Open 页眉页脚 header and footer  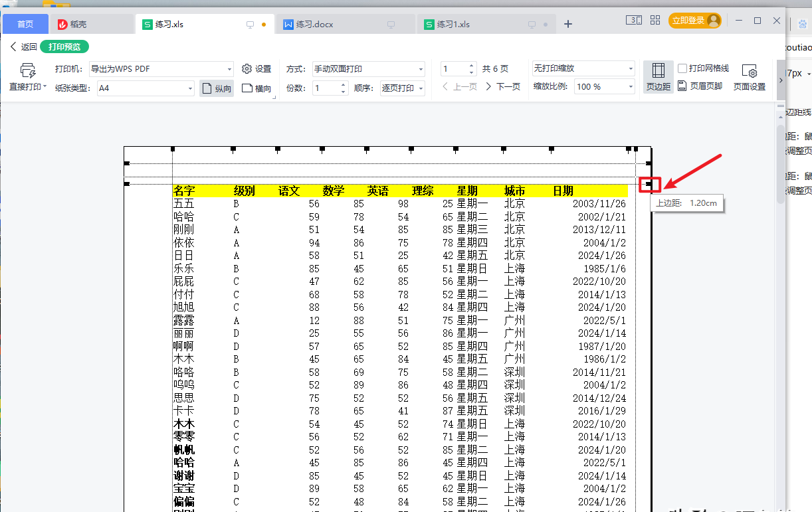(700, 86)
